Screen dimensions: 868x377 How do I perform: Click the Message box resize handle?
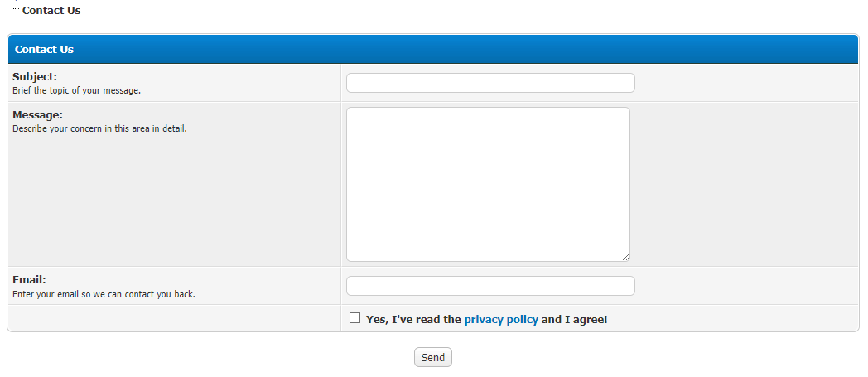click(x=625, y=257)
